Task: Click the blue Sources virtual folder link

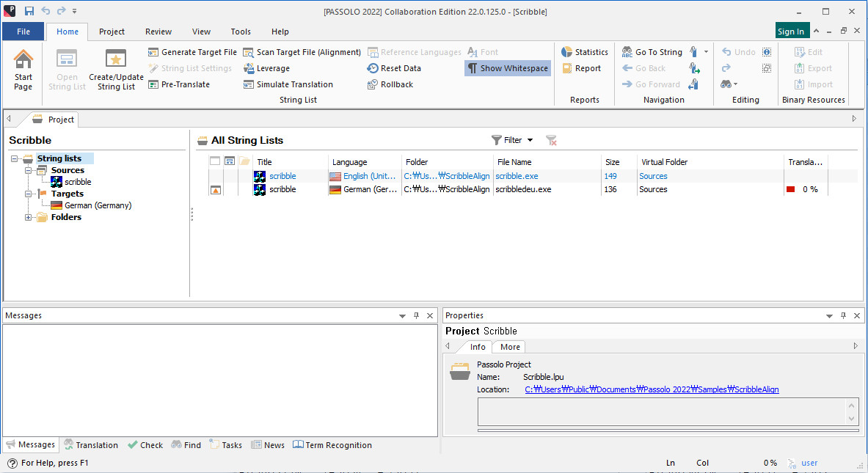Action: pyautogui.click(x=653, y=176)
